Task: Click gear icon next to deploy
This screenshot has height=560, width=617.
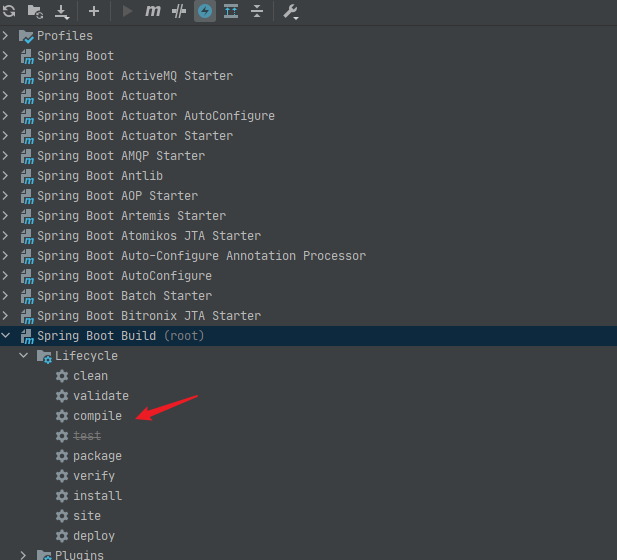Action: coord(62,536)
